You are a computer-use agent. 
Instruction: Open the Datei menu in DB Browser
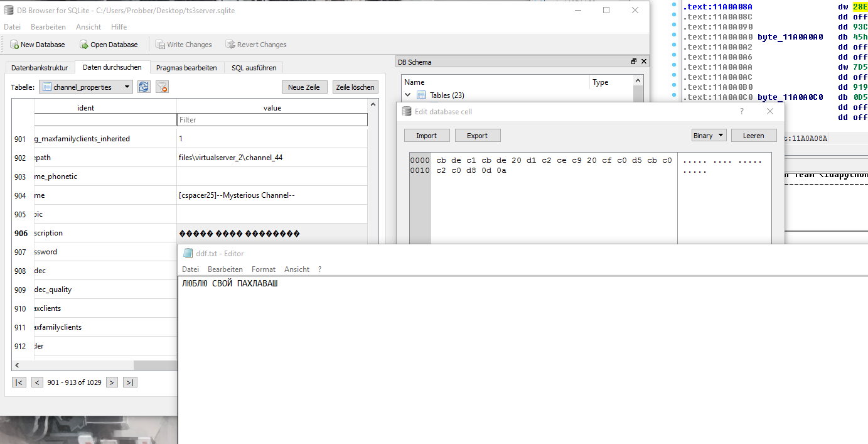click(12, 27)
